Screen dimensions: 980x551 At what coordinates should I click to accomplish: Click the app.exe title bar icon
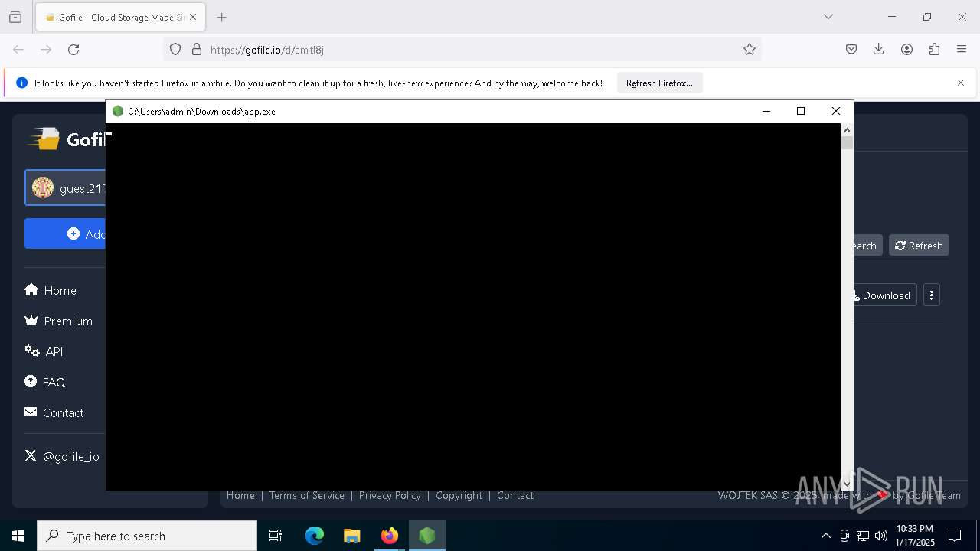click(x=118, y=111)
